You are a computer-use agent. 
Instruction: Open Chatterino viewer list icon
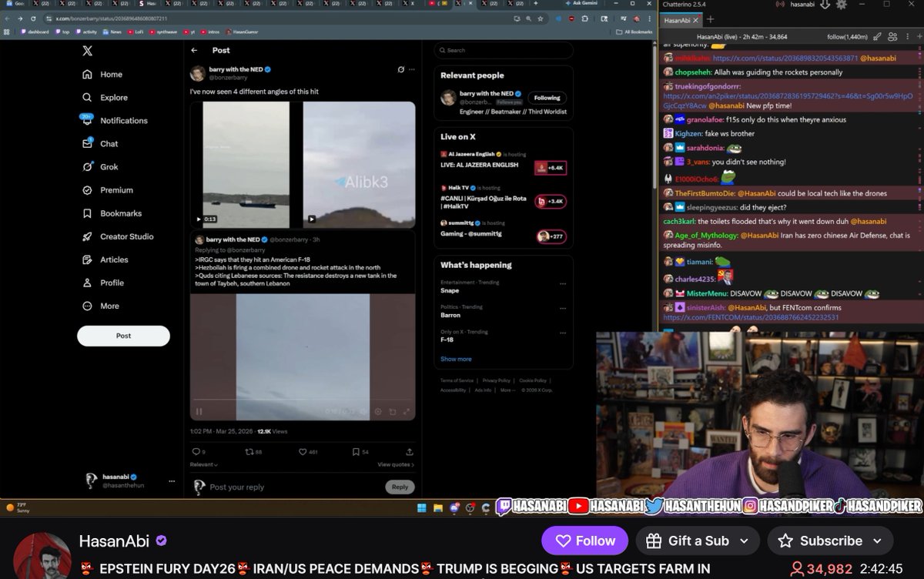(x=892, y=36)
